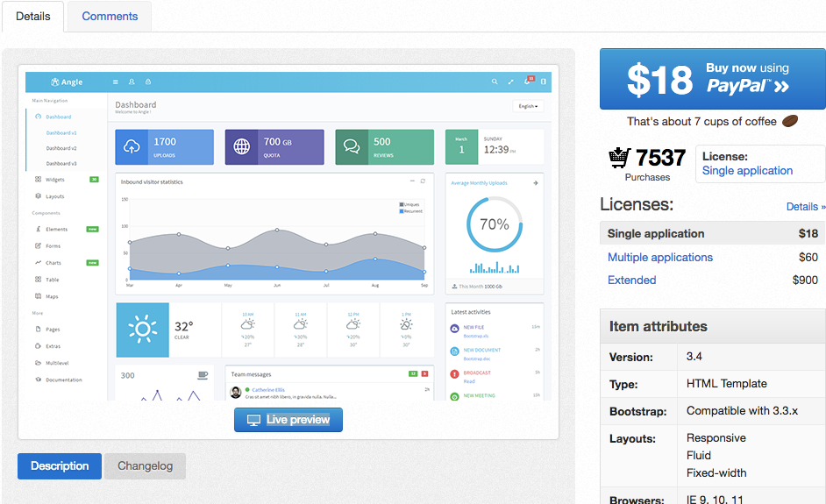Open Charts in preview sidebar
Screen dimensions: 826x504
53,263
